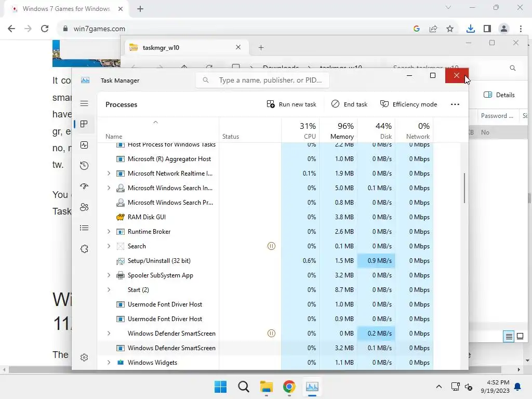Viewport: 532px width, 399px height.
Task: Open App history page icon
Action: click(84, 166)
